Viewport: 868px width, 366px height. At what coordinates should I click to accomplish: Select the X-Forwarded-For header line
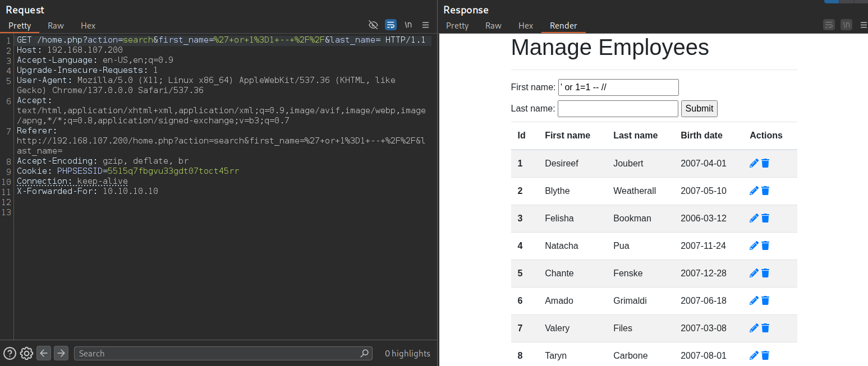[88, 191]
